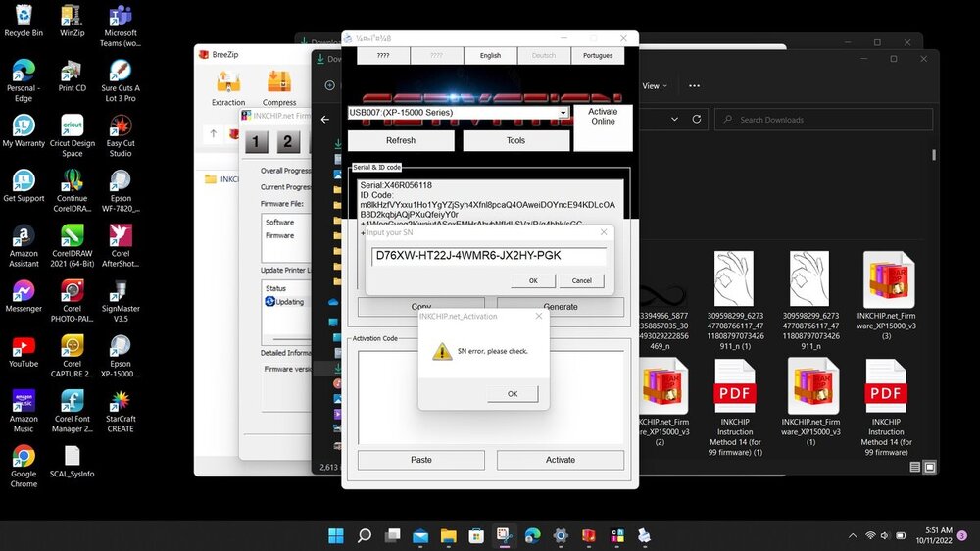Open the USB007 (XP-15000 Series) printer dropdown
Image resolution: width=980 pixels, height=551 pixels.
coord(563,113)
